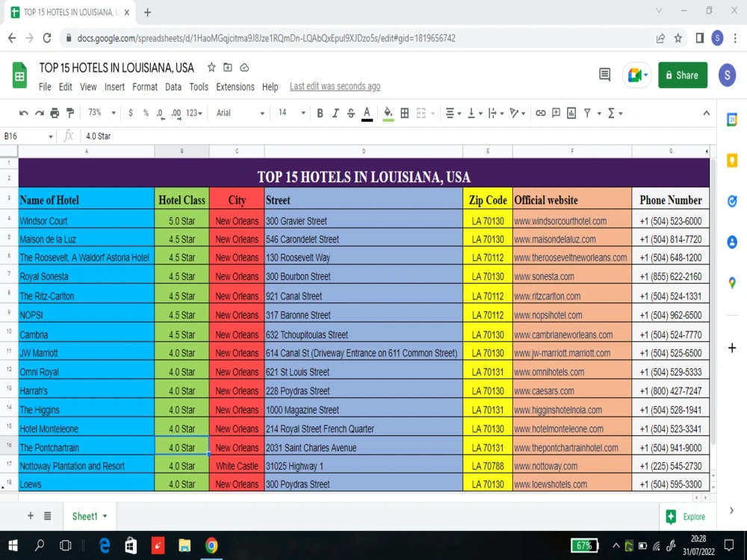Open the Name box dropdown
747x560 pixels.
tap(51, 137)
